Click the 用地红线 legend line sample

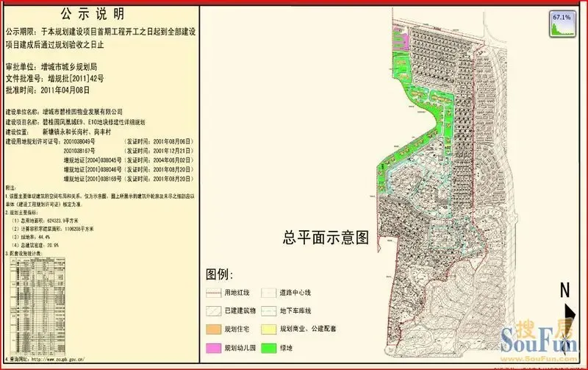coord(214,292)
